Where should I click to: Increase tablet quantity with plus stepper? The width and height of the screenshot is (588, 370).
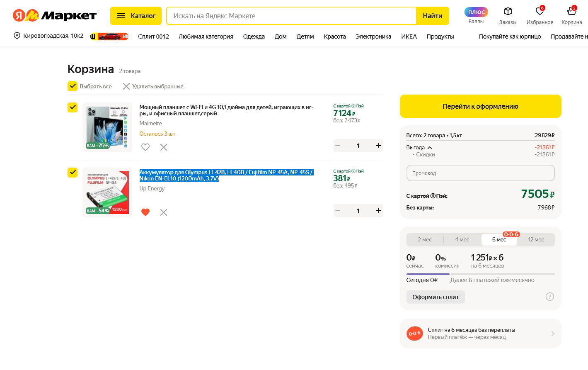point(378,146)
